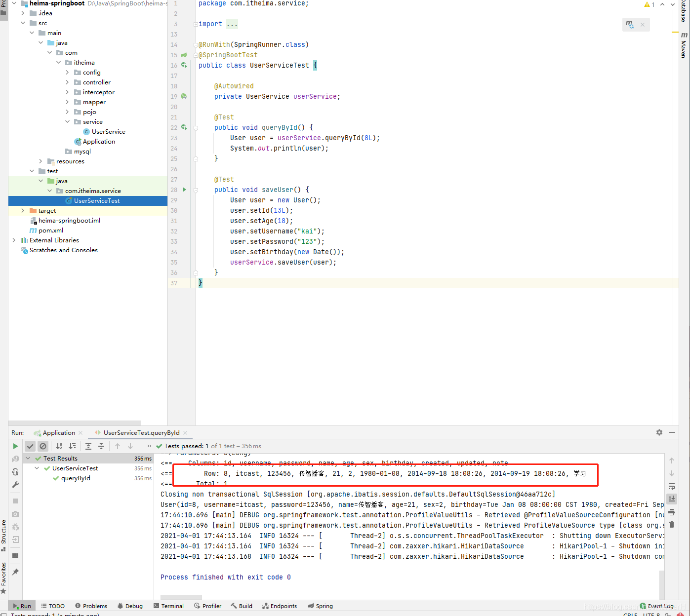Expand the target folder
Viewport: 690px width, 616px height.
23,211
